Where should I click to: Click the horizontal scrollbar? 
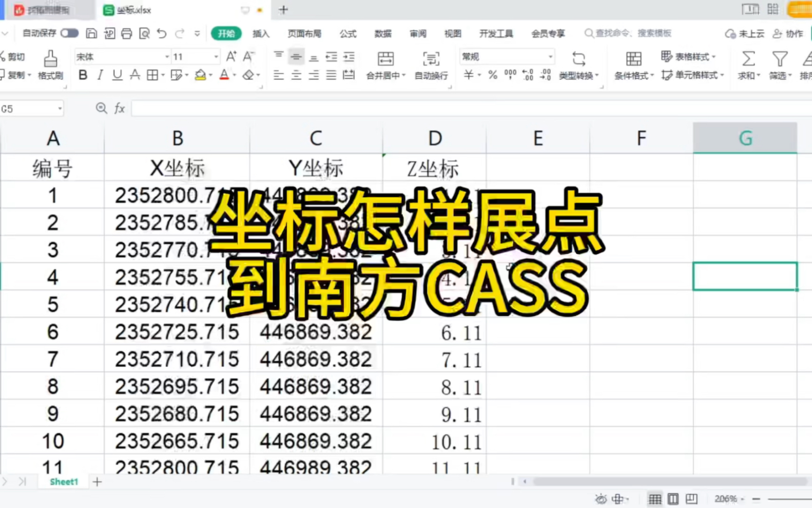[670, 481]
